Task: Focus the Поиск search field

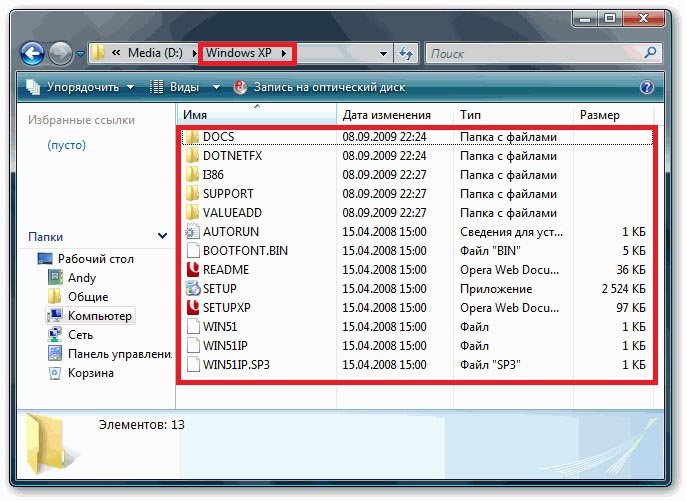Action: (x=534, y=54)
